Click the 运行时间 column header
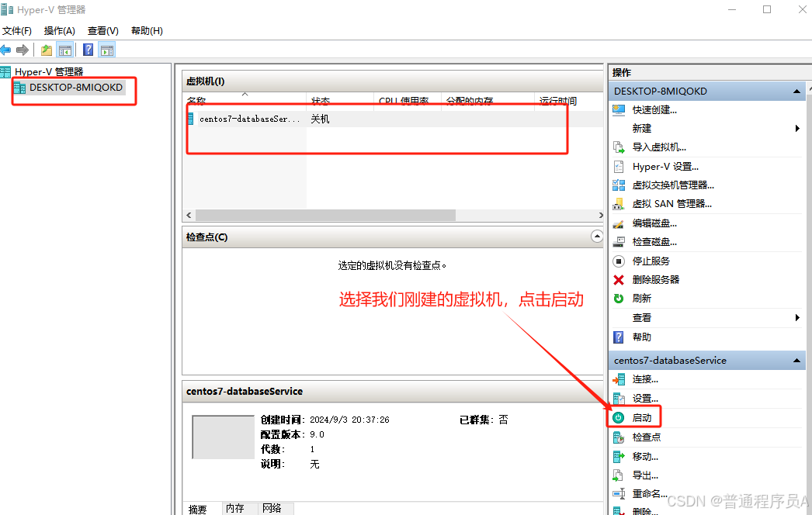This screenshot has width=812, height=515. [x=568, y=100]
